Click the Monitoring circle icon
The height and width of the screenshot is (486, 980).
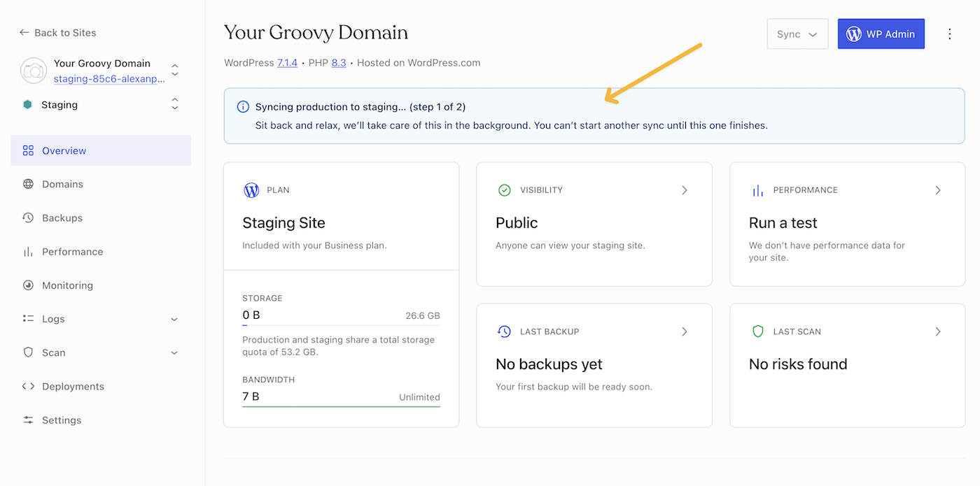[x=28, y=285]
